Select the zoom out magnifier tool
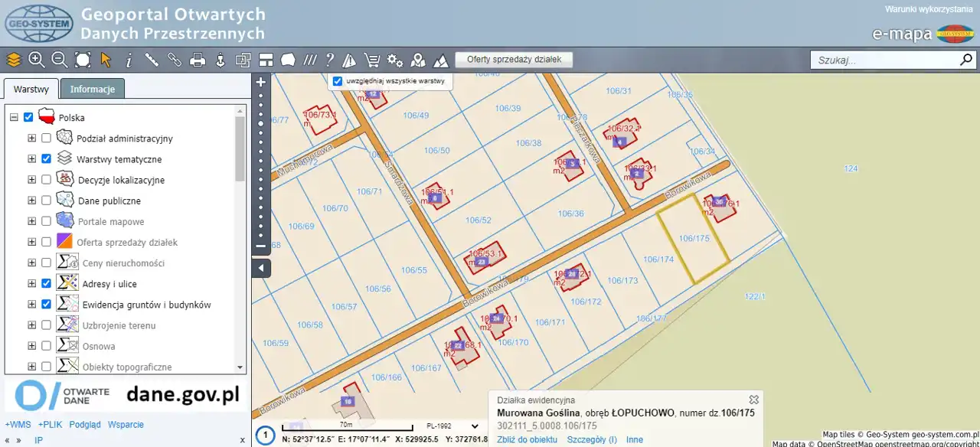This screenshot has height=447, width=980. tap(59, 60)
